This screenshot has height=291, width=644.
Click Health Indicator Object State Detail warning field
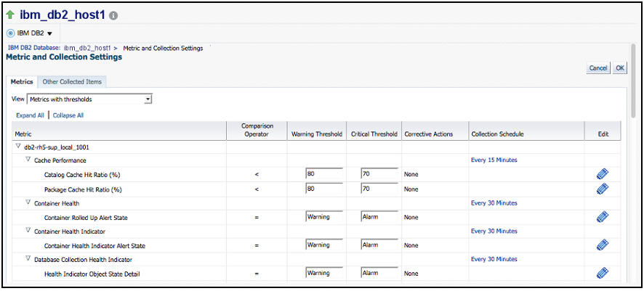tap(324, 273)
